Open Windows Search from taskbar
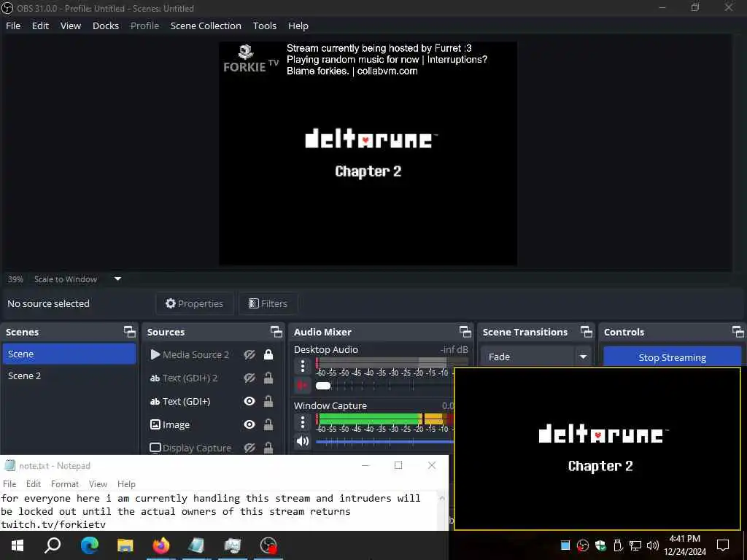 [53, 545]
